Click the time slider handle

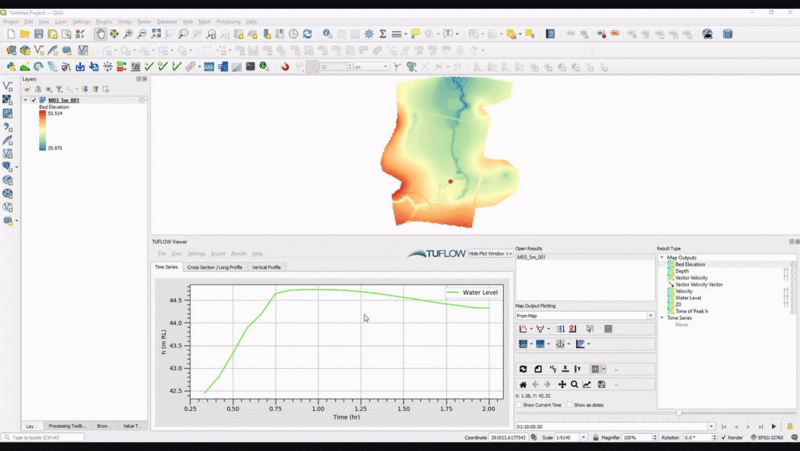click(x=679, y=412)
